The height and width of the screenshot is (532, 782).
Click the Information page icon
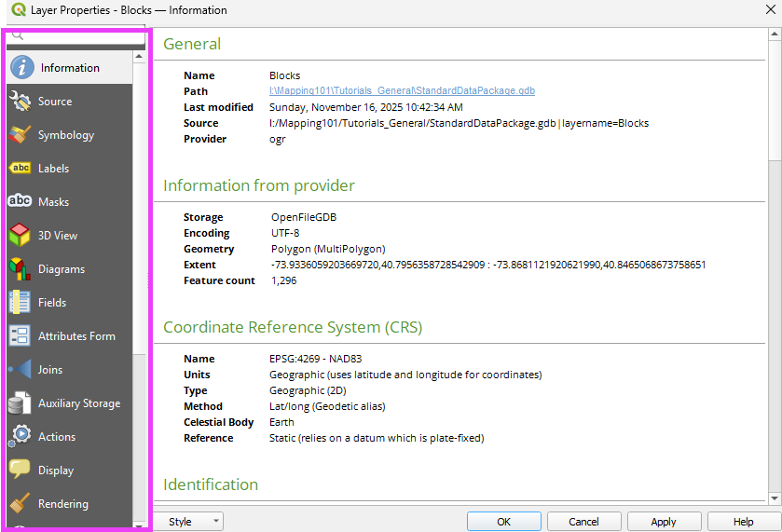pyautogui.click(x=22, y=67)
